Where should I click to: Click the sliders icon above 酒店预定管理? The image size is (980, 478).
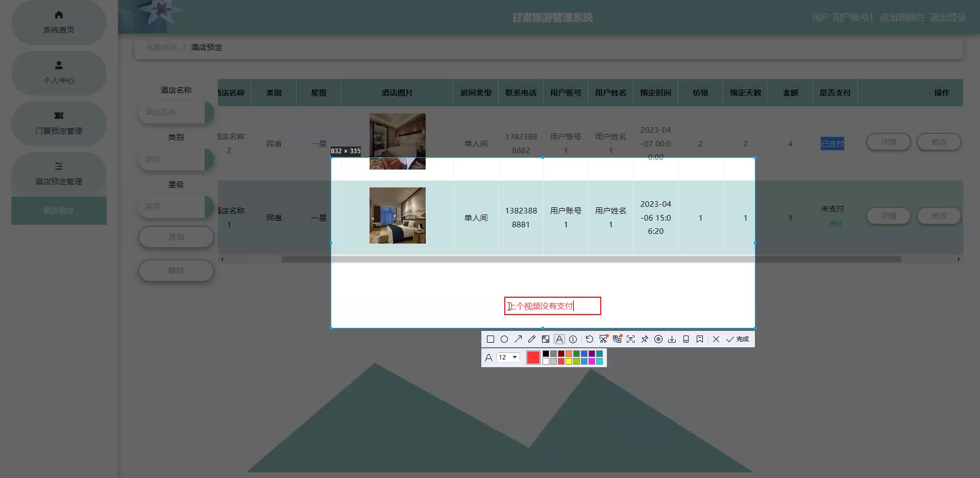tap(59, 166)
